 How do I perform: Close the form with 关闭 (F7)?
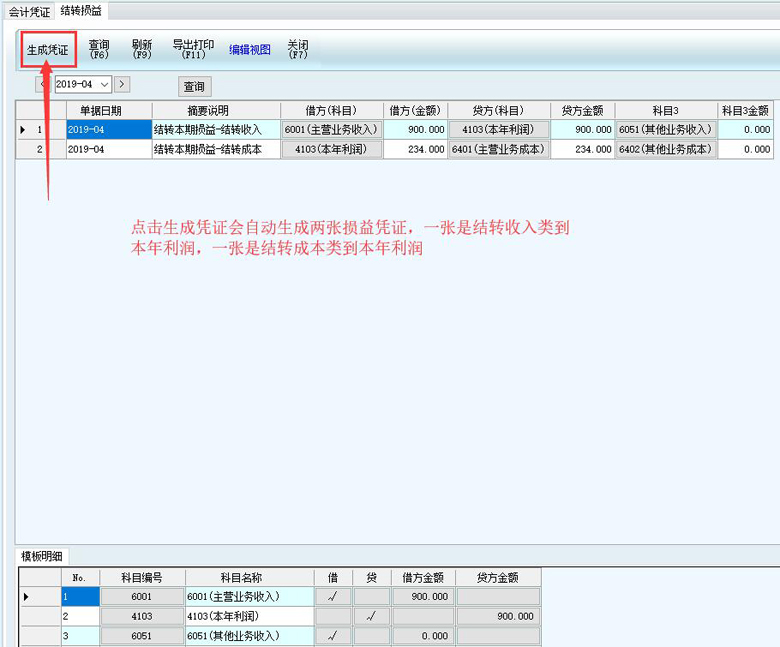[x=297, y=49]
